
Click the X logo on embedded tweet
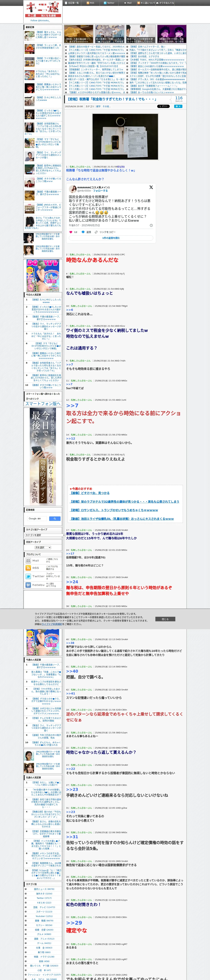point(151,188)
